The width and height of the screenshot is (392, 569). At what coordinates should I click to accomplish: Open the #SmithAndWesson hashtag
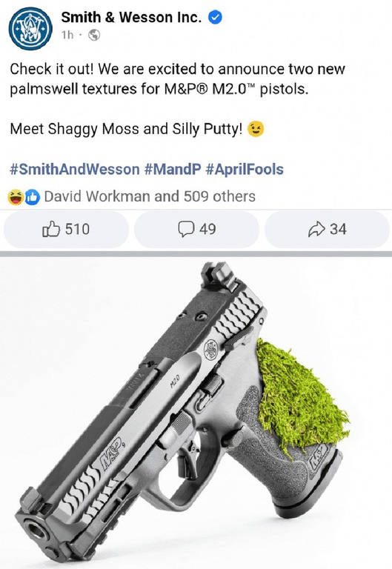pyautogui.click(x=75, y=170)
